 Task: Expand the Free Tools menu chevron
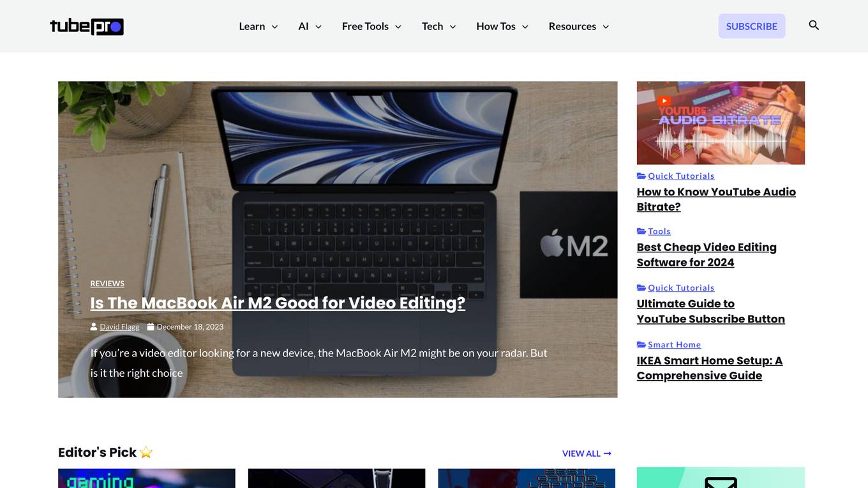coord(398,27)
